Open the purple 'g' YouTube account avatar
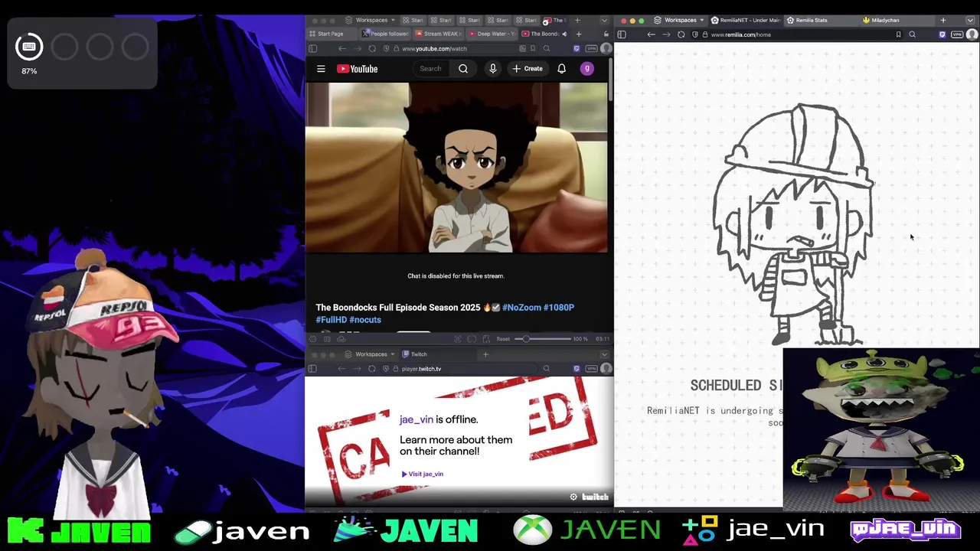This screenshot has height=551, width=980. 587,69
